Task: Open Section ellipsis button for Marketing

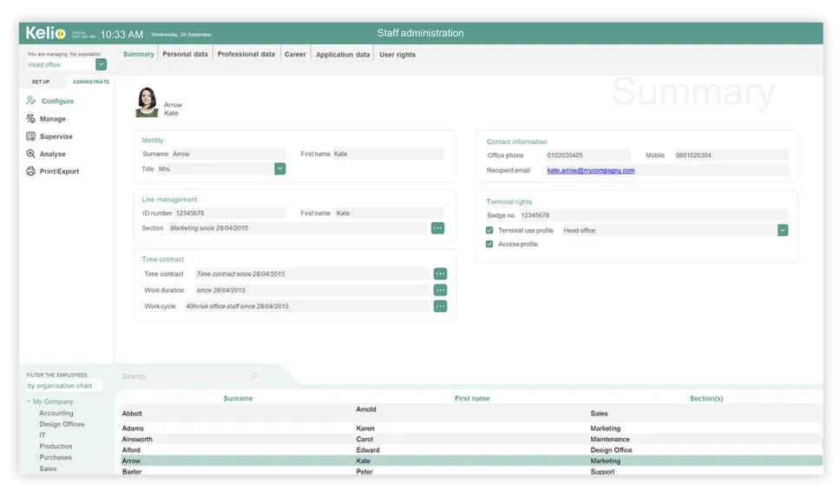Action: [x=437, y=228]
